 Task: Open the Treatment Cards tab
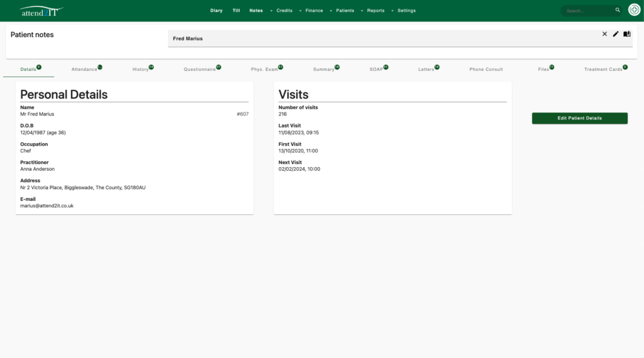[603, 69]
